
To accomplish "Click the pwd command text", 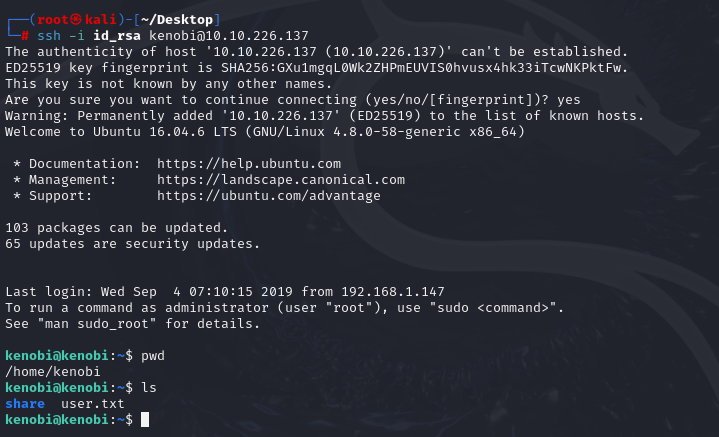I will click(x=153, y=356).
